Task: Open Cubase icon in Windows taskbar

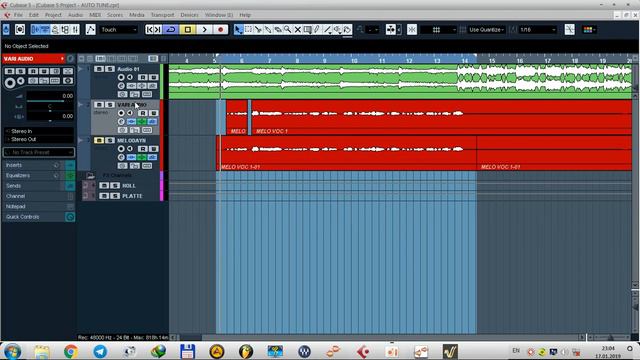Action: pos(363,351)
